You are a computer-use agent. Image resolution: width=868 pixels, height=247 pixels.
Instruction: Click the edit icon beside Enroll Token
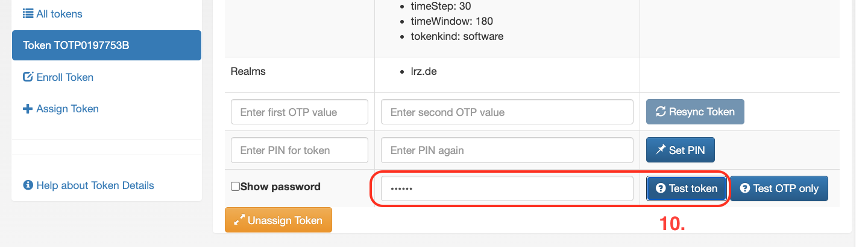[28, 77]
